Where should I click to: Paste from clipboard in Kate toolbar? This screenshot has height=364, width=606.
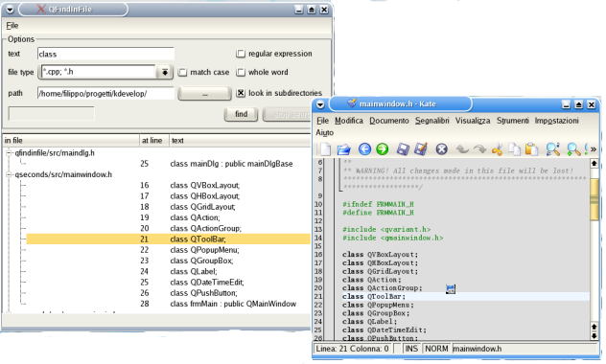(532, 149)
